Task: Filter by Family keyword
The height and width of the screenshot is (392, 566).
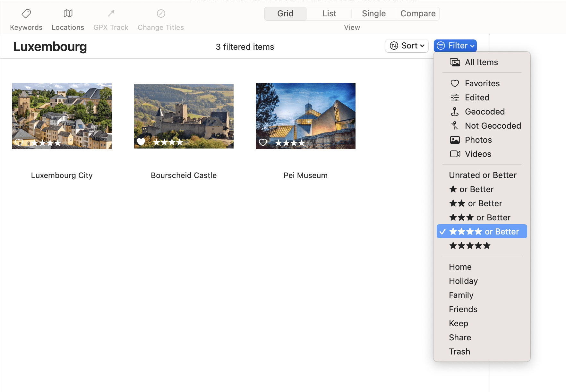Action: (482, 295)
